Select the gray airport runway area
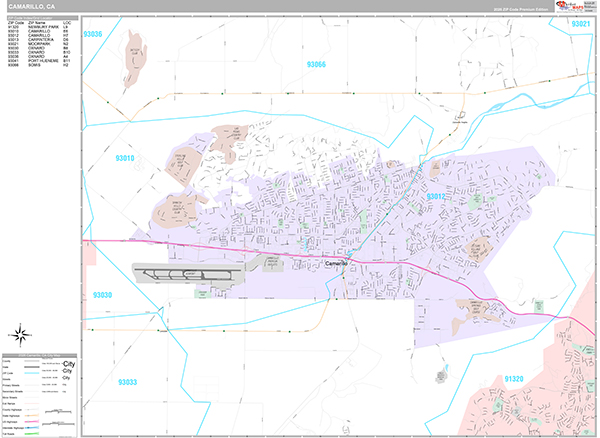The width and height of the screenshot is (600, 438). [186, 272]
